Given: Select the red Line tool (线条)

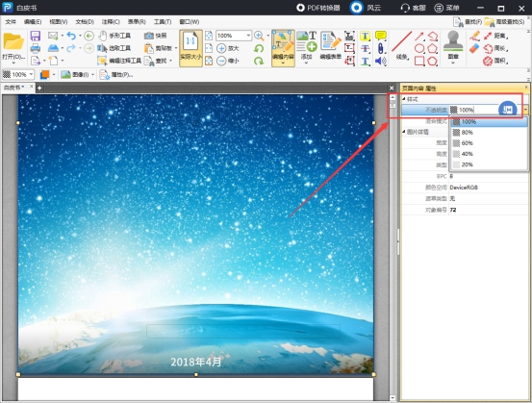Looking at the screenshot, I should (402, 46).
